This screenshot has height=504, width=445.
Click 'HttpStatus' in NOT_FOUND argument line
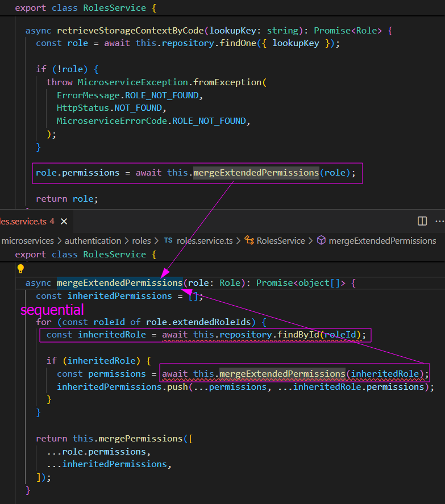click(x=83, y=108)
